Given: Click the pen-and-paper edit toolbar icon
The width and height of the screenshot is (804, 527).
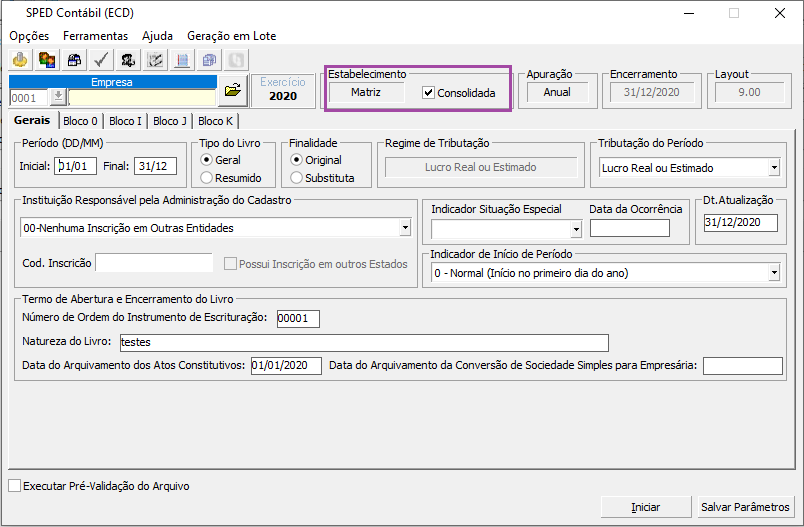Looking at the screenshot, I should (x=155, y=60).
